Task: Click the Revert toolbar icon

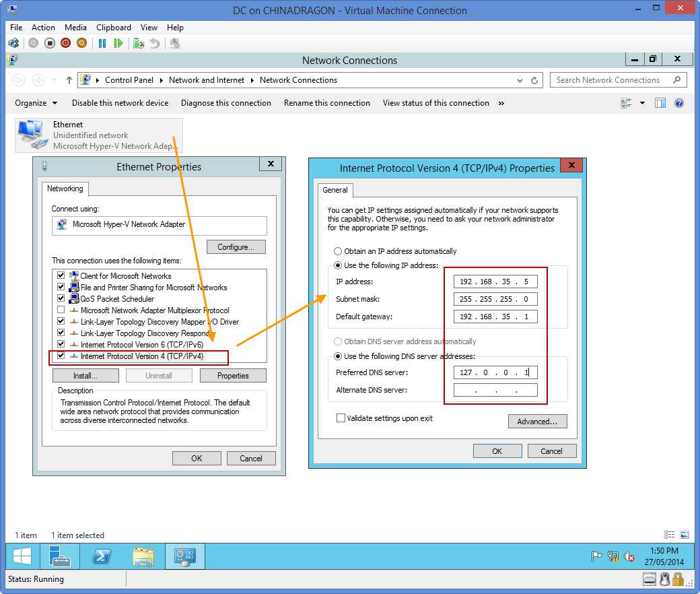Action: pyautogui.click(x=154, y=43)
